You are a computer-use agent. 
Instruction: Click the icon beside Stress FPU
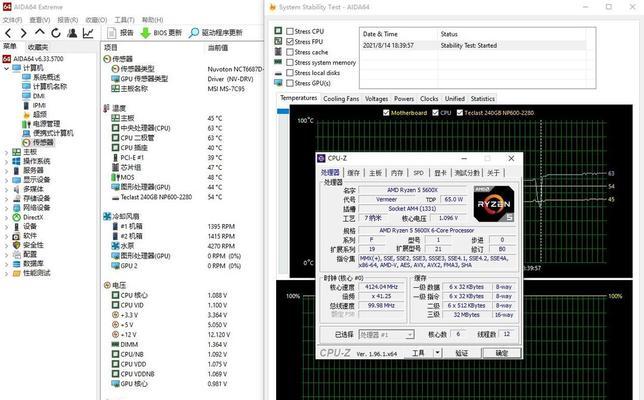(278, 41)
